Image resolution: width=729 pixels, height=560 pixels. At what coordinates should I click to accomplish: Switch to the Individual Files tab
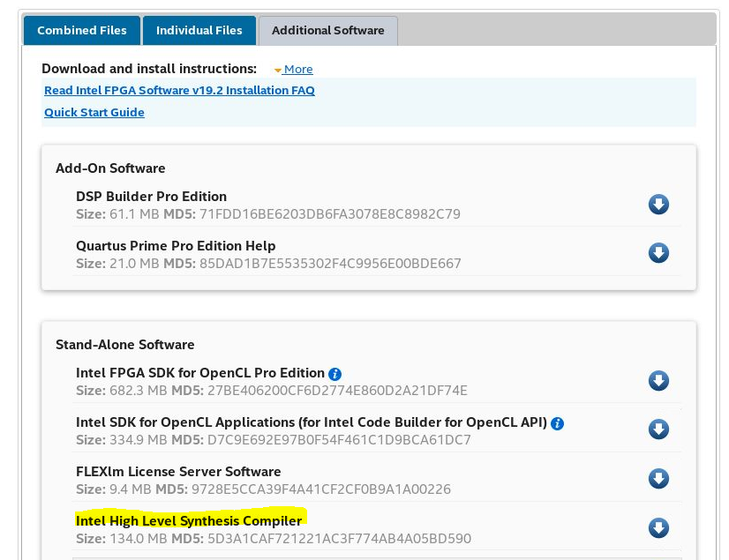[199, 30]
